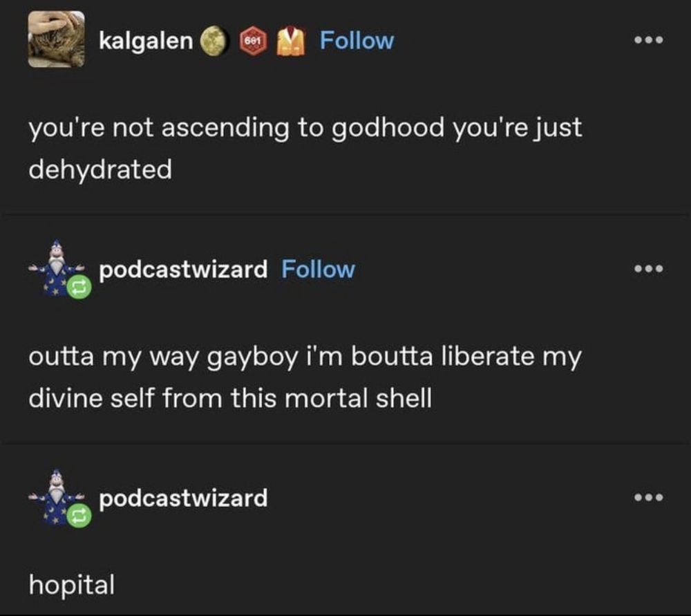Viewport: 691px width, 616px height.
Task: Follow the kalgalen blog
Action: [x=357, y=41]
